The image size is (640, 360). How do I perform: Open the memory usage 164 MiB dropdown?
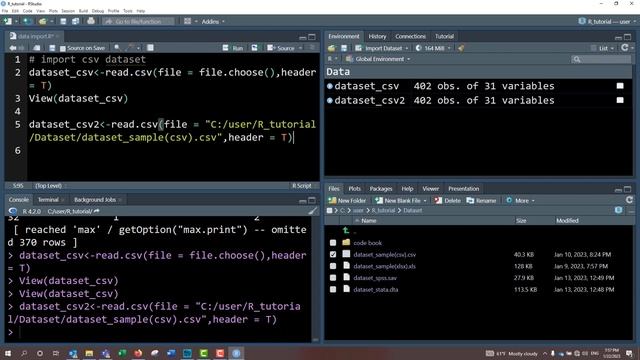tap(433, 48)
